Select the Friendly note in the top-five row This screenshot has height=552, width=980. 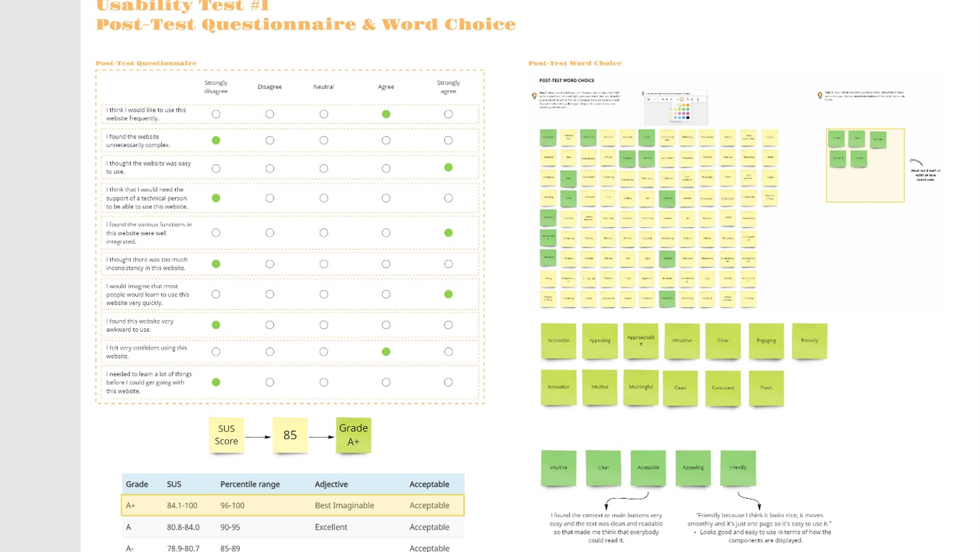(738, 468)
